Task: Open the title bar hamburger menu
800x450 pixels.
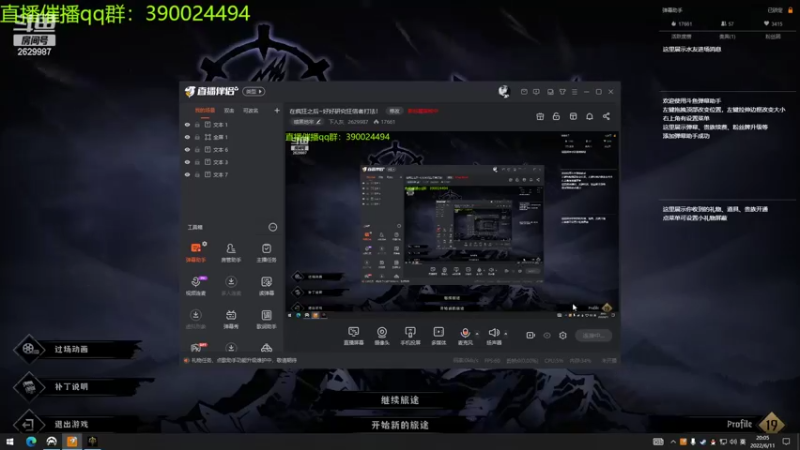Action: (x=574, y=92)
